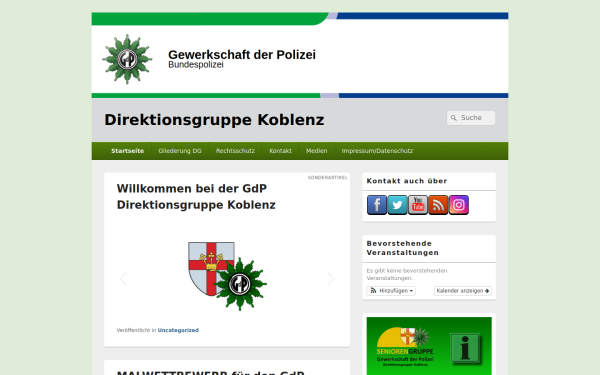Open the YouTube social icon

point(418,205)
